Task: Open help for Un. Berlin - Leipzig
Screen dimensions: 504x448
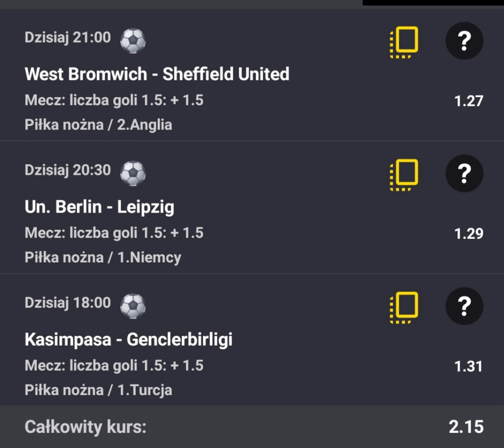Action: point(464,174)
